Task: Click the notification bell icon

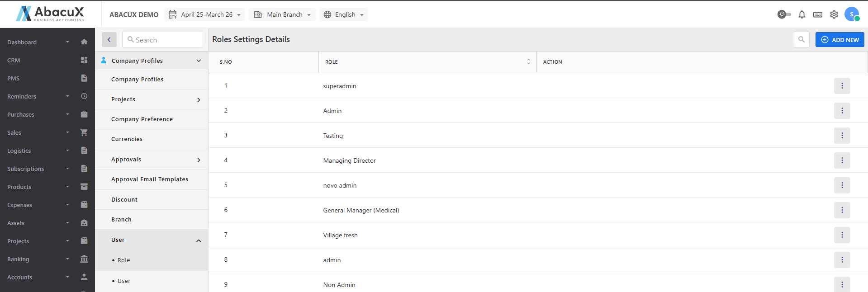Action: point(802,14)
